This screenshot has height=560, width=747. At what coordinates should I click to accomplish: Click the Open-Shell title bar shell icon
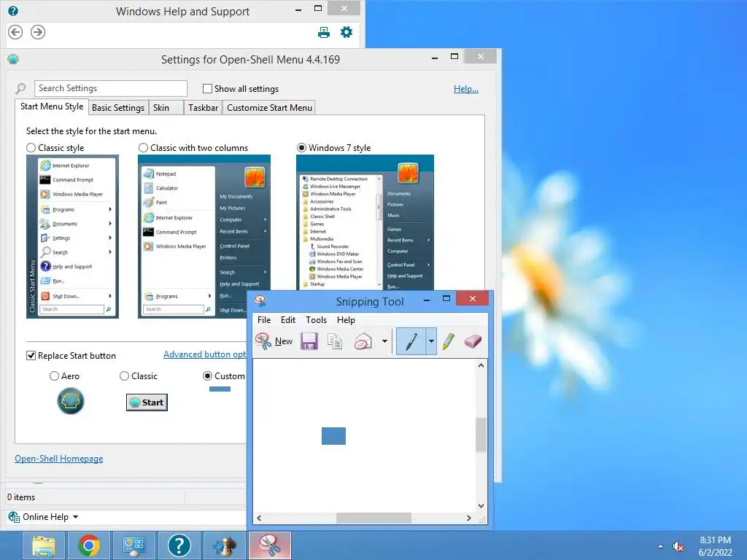(x=13, y=60)
